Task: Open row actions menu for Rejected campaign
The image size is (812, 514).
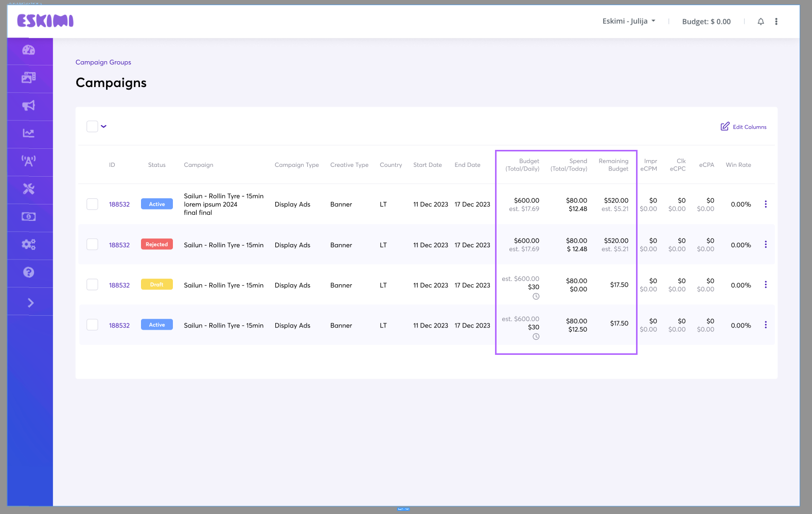Action: pyautogui.click(x=766, y=244)
